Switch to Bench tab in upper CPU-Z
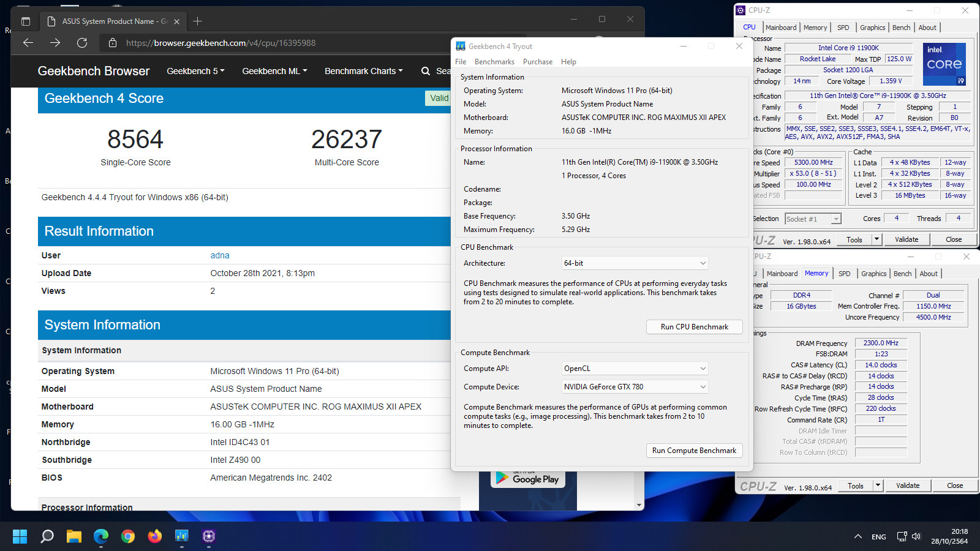The height and width of the screenshot is (551, 980). [901, 28]
